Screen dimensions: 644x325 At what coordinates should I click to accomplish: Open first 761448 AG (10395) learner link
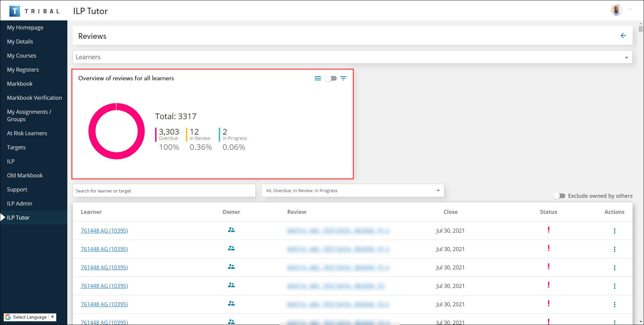104,231
